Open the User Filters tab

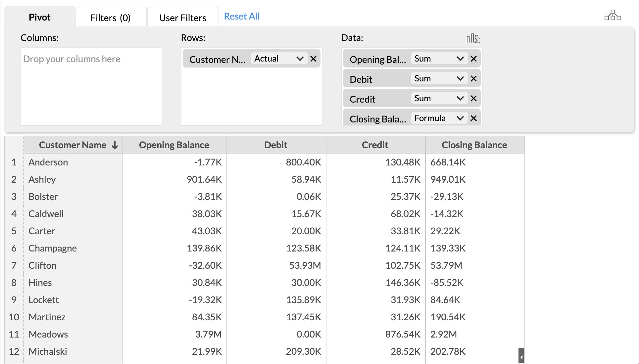pyautogui.click(x=182, y=18)
